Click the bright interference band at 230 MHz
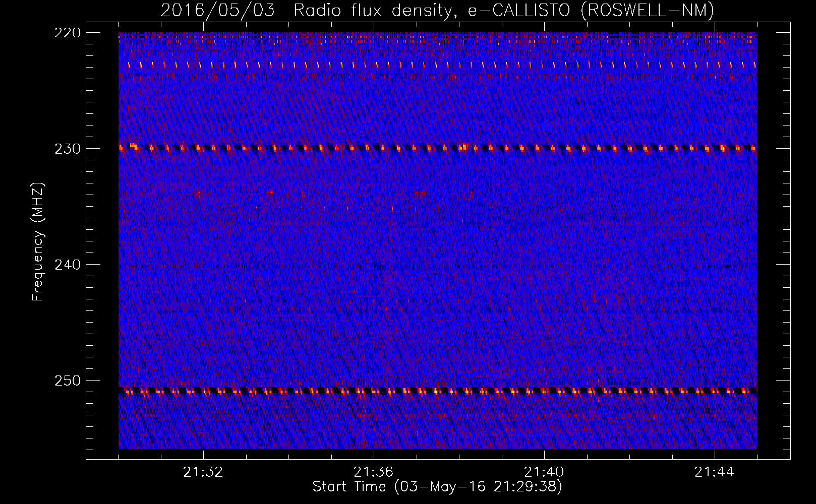The image size is (816, 504). pos(438,148)
